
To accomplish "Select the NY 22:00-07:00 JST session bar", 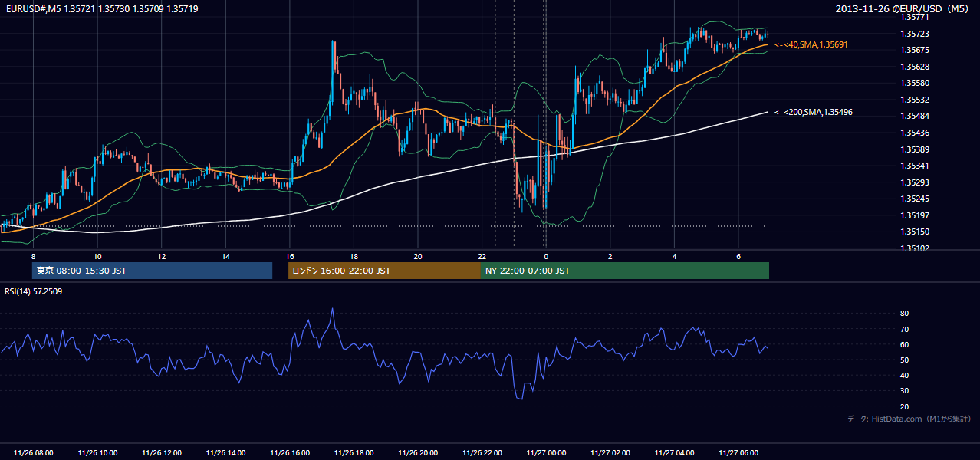I will tap(625, 271).
